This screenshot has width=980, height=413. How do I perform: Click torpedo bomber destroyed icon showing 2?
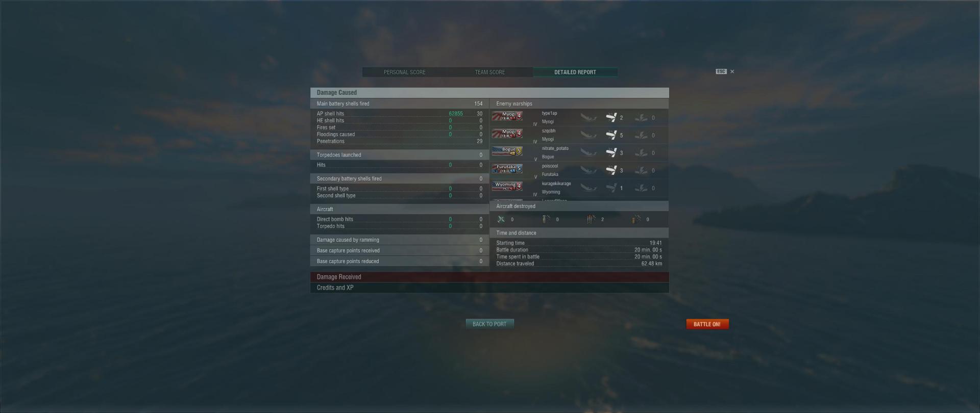591,219
